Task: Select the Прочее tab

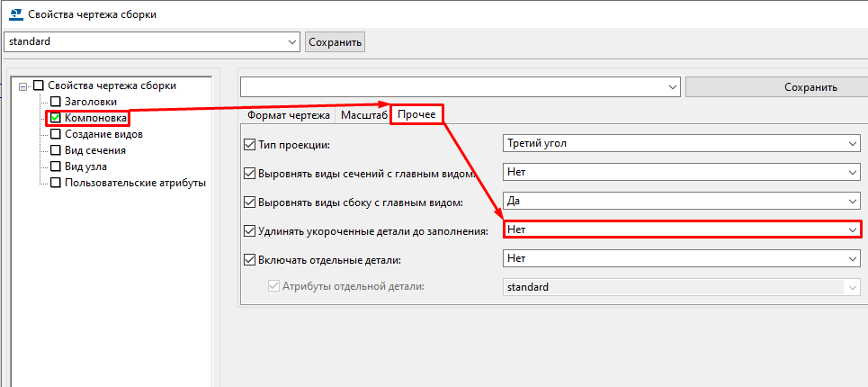Action: (416, 114)
